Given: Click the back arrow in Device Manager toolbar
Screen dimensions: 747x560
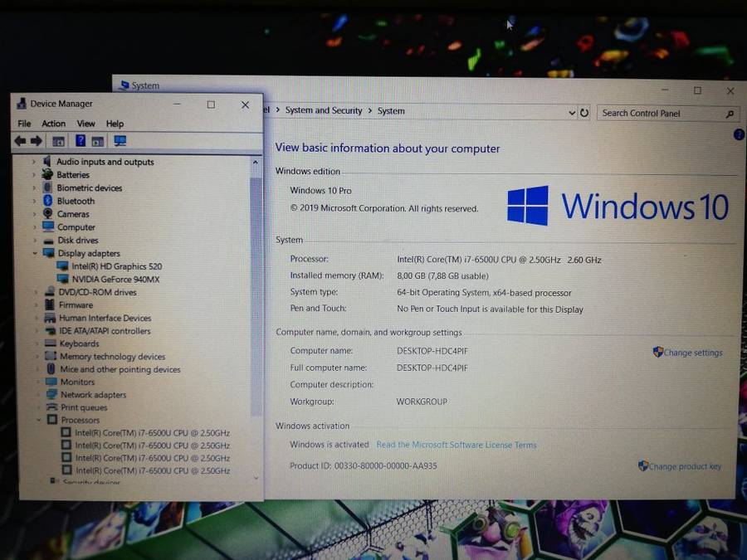Looking at the screenshot, I should (18, 140).
